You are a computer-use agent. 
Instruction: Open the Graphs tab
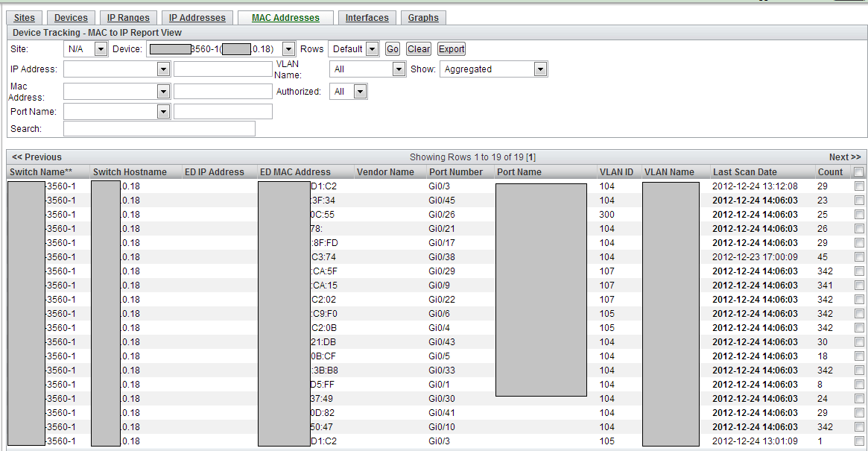[x=423, y=17]
